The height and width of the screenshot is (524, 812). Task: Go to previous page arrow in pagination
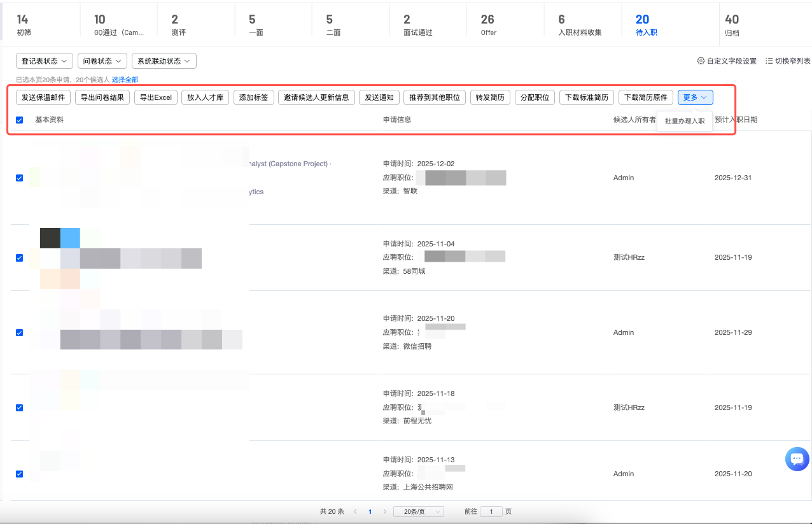[355, 511]
